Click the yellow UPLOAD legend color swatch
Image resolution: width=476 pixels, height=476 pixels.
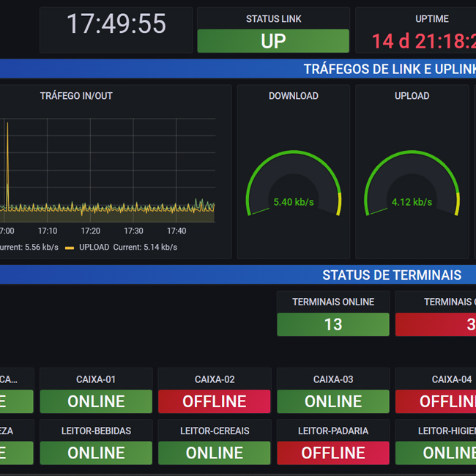(x=70, y=248)
